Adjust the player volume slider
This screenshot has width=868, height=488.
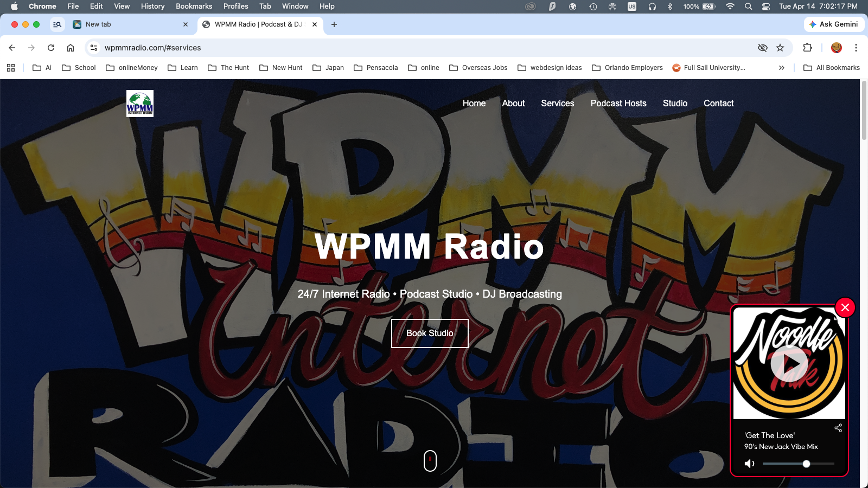[x=799, y=464]
